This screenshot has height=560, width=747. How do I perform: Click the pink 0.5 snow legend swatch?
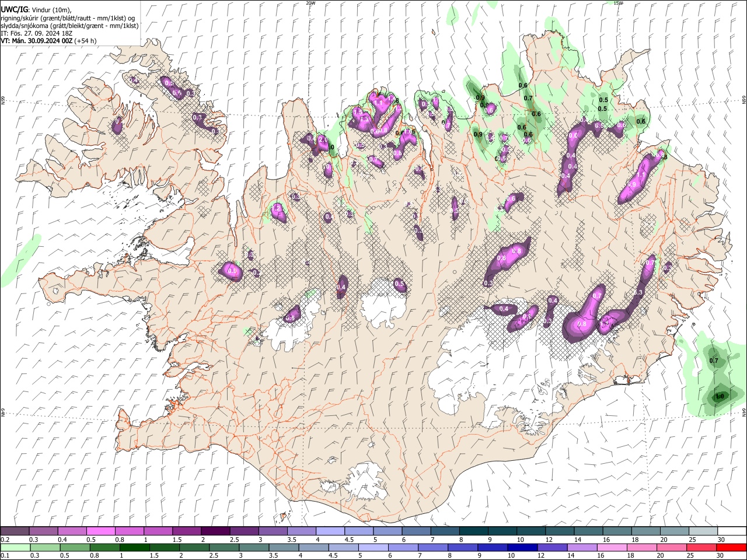coord(100,531)
